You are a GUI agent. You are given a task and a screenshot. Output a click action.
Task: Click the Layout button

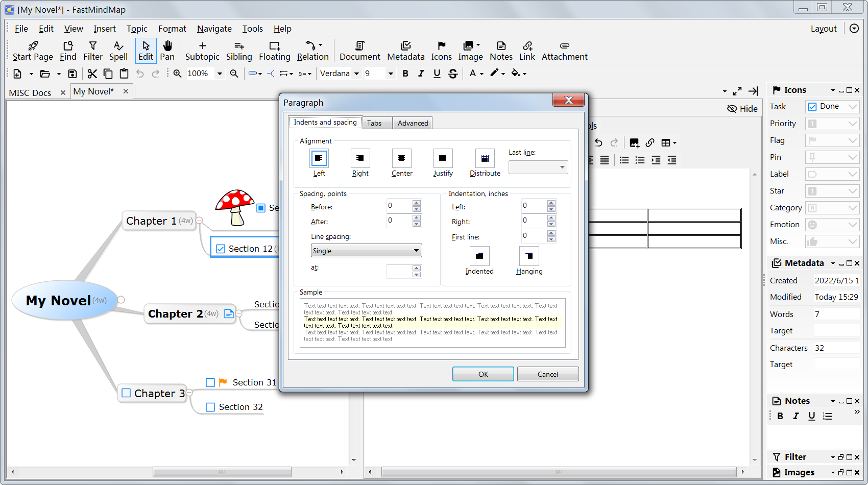coord(824,29)
